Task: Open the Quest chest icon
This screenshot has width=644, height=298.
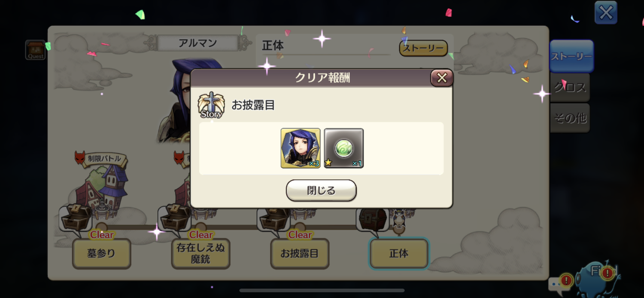Action: point(35,50)
